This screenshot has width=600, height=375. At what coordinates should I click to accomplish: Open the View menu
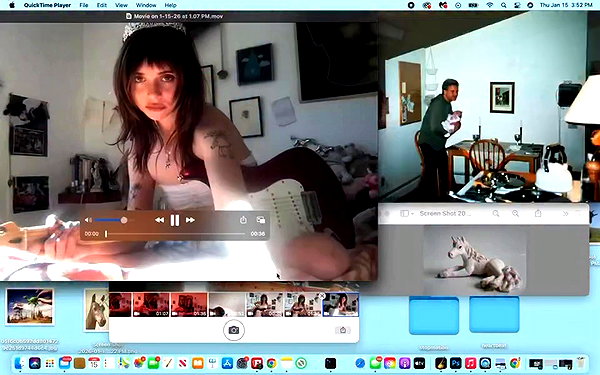pos(121,5)
